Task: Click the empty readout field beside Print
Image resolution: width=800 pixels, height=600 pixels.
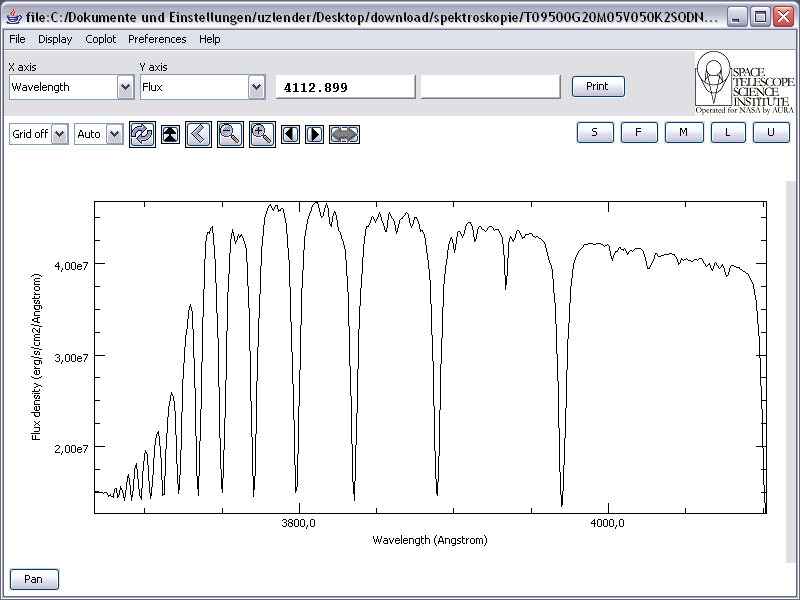Action: [490, 87]
